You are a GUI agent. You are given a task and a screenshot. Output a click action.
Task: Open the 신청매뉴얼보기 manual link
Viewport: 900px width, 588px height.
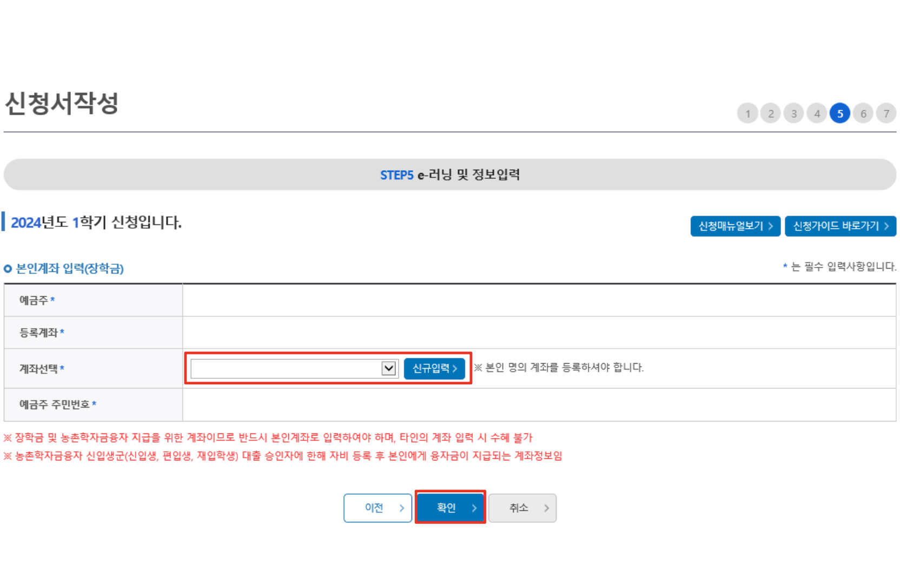(735, 226)
